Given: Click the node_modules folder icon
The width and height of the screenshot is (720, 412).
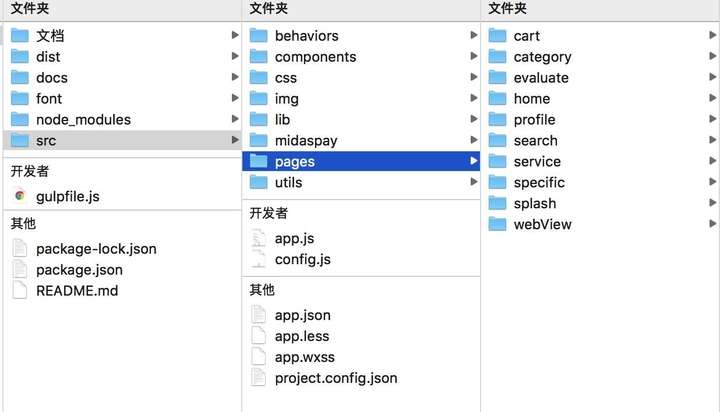Looking at the screenshot, I should pyautogui.click(x=20, y=119).
